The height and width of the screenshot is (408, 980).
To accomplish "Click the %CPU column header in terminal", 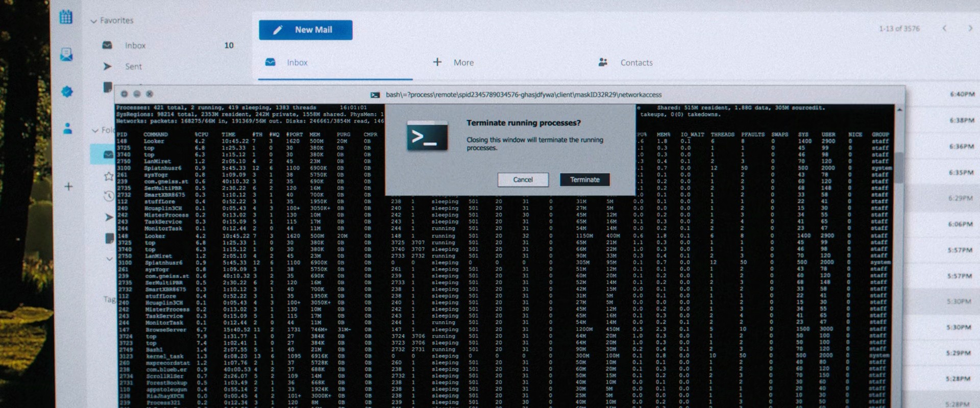I will 202,135.
